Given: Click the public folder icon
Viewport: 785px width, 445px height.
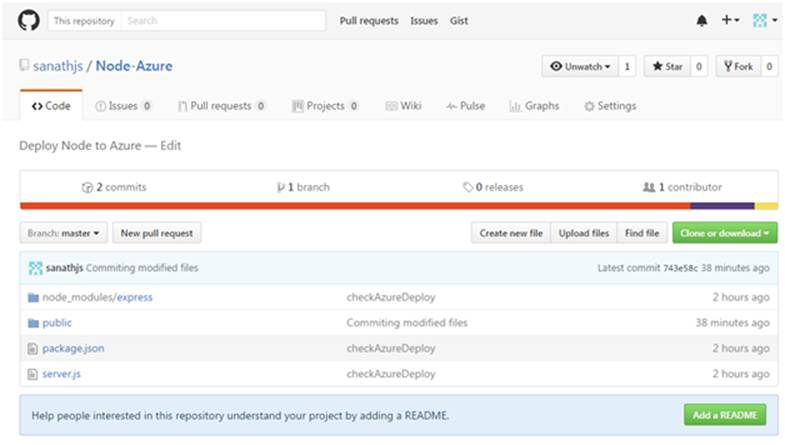Looking at the screenshot, I should pyautogui.click(x=33, y=323).
